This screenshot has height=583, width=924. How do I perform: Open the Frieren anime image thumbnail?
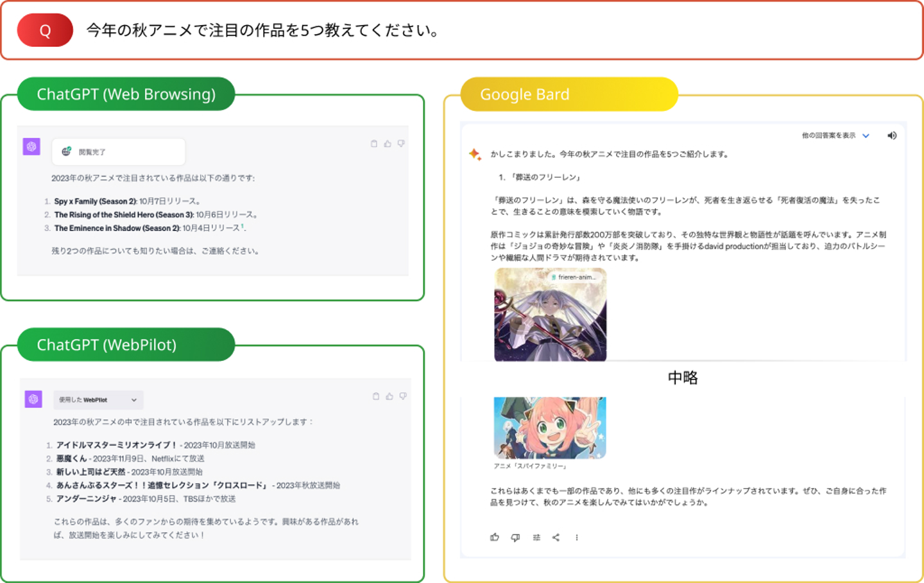[x=551, y=315]
